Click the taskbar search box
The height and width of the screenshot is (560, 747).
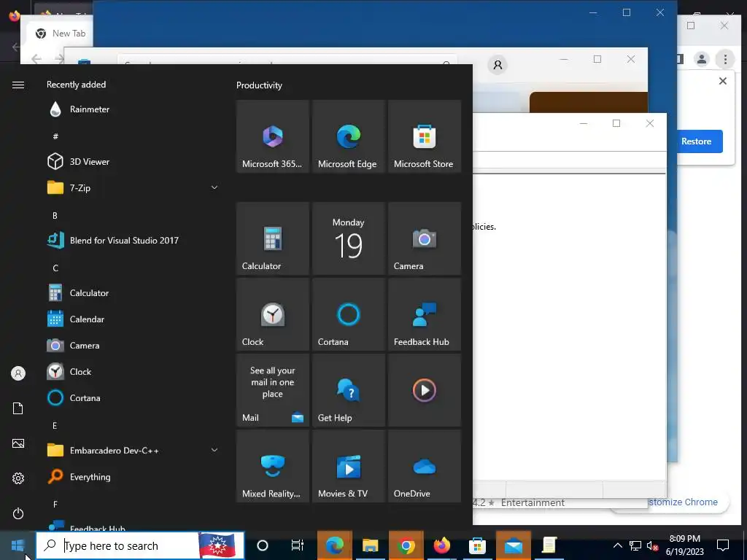tap(140, 545)
